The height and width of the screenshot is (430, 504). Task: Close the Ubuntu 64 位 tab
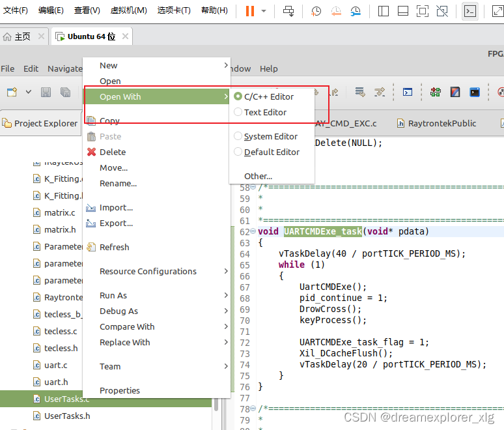(x=126, y=36)
